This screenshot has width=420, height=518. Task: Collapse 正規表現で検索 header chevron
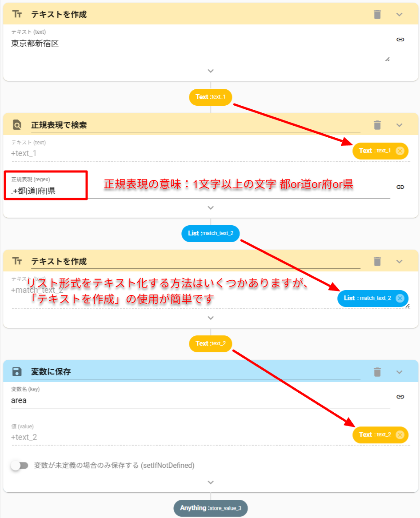coord(399,125)
